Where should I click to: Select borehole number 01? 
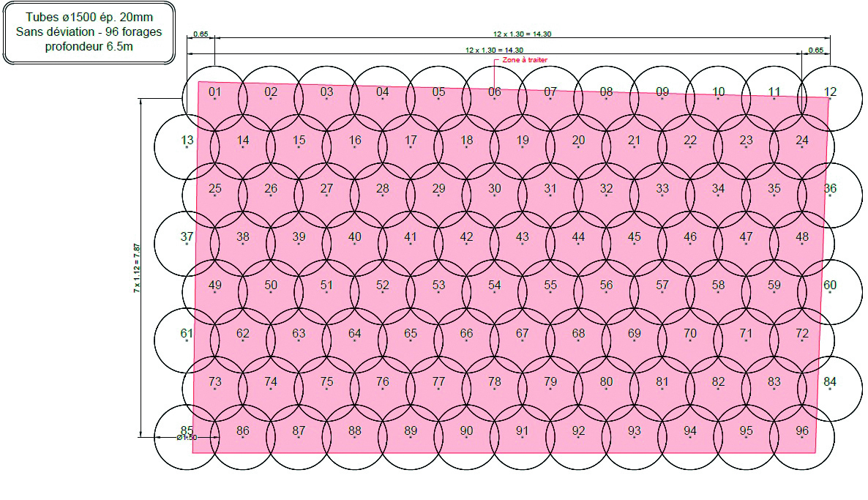point(214,92)
